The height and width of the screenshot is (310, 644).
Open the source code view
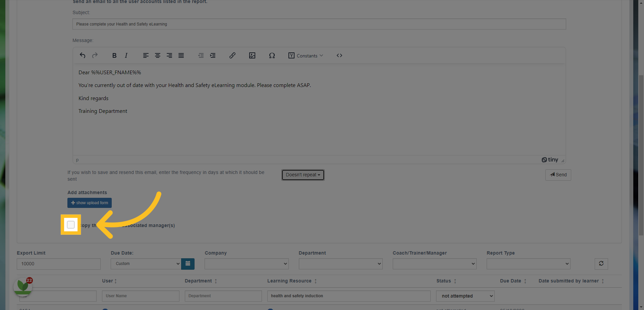[339, 55]
